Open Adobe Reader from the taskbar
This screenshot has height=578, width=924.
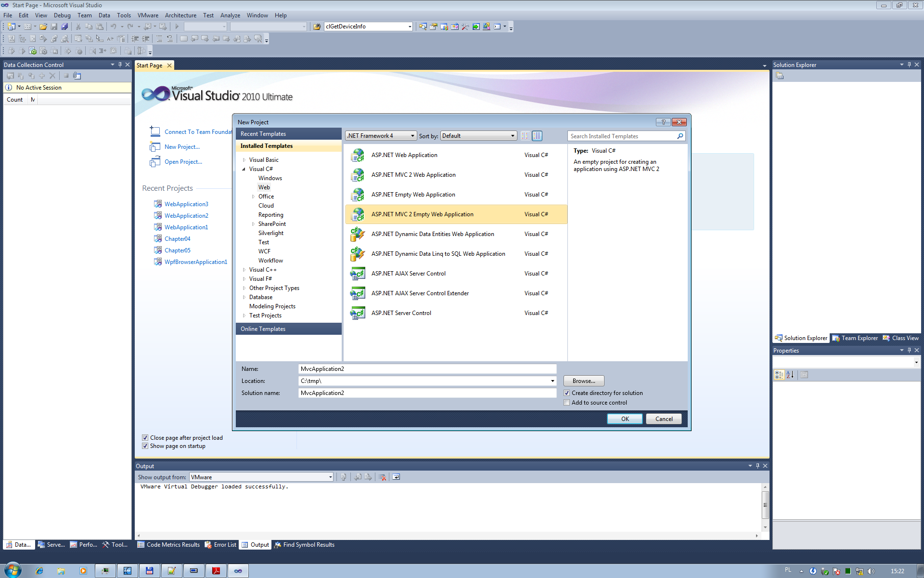pos(216,571)
